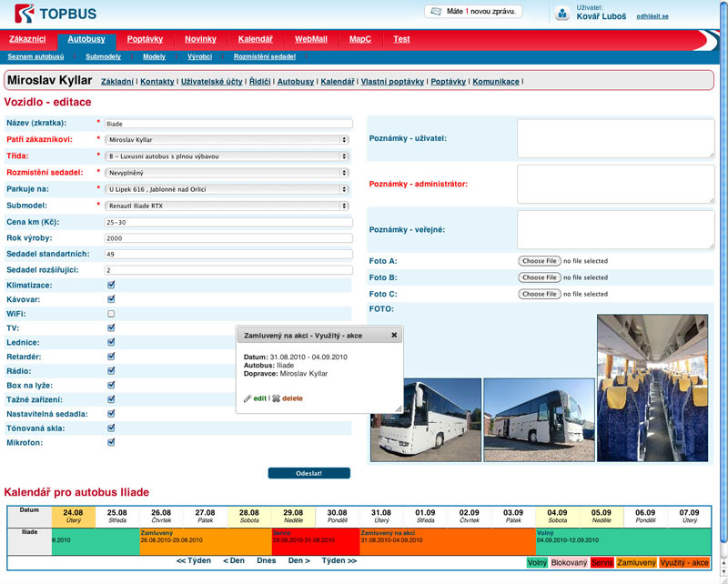The width and height of the screenshot is (728, 584).
Task: Go to Seznam autobusů submenu
Action: pos(35,56)
